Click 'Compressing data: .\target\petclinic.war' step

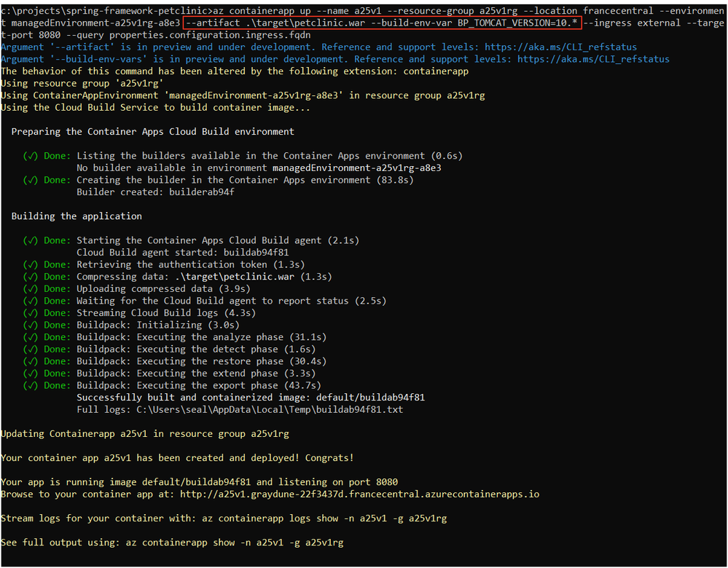(177, 276)
